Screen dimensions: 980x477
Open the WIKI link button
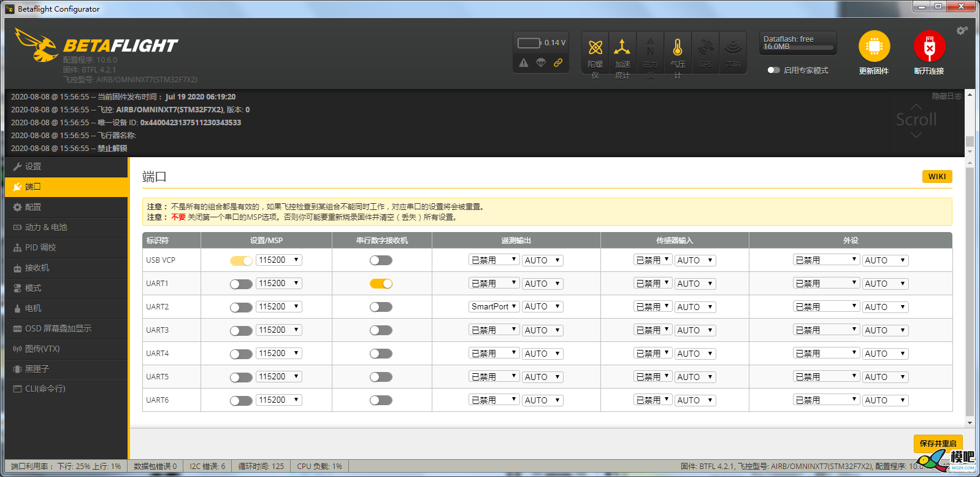pyautogui.click(x=937, y=176)
